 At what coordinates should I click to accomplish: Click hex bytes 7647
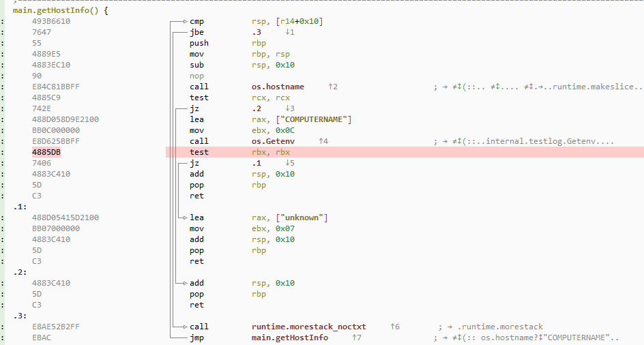pyautogui.click(x=42, y=32)
